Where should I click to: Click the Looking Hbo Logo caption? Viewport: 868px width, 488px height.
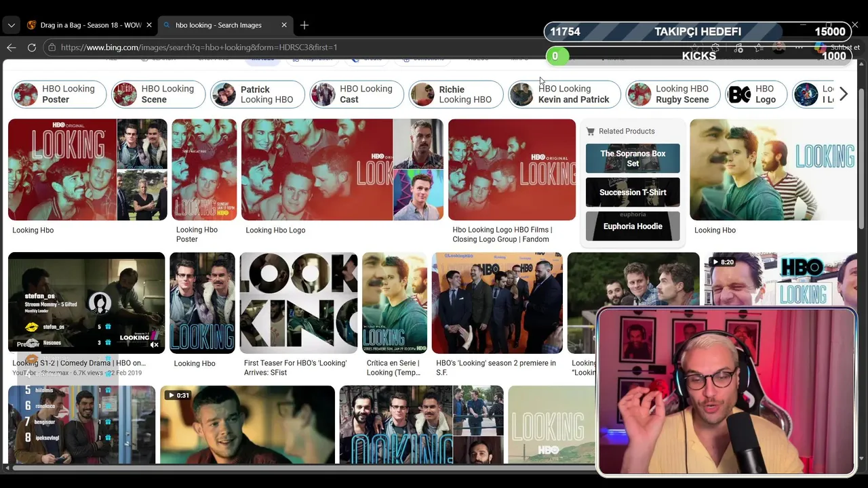point(275,230)
